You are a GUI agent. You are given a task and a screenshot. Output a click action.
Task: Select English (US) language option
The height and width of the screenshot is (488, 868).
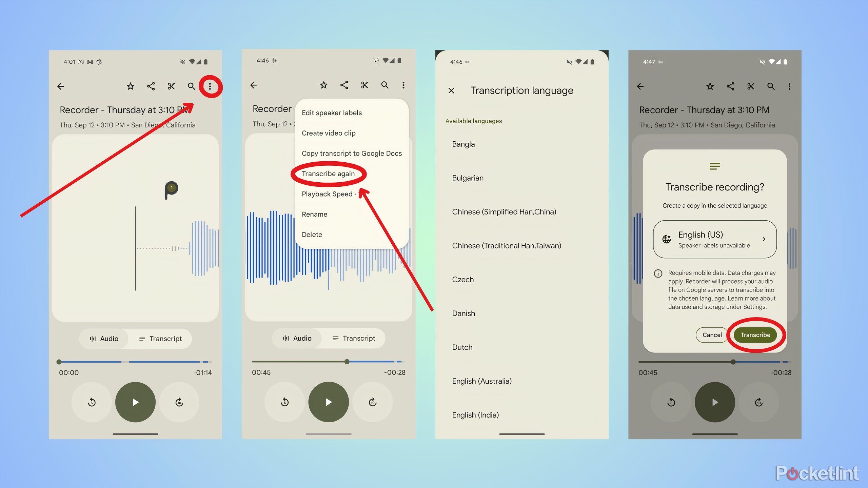(714, 238)
